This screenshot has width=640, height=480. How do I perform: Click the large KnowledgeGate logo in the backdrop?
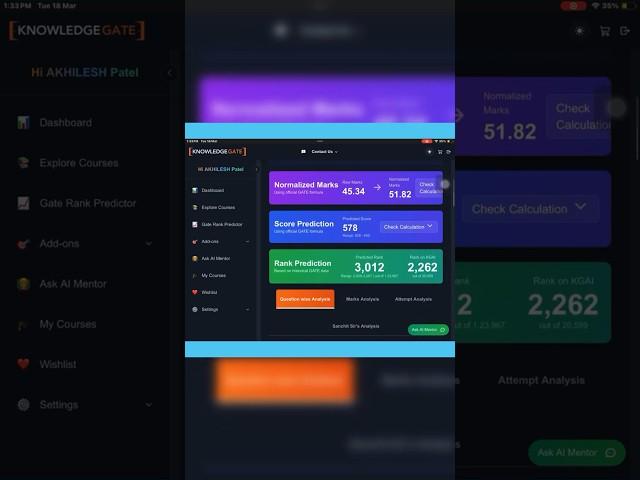point(77,31)
